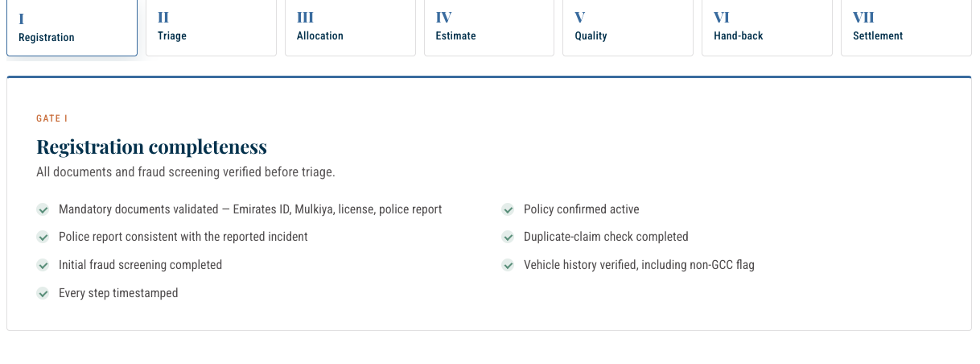
Task: Switch to the II Triage tab
Action: [x=211, y=27]
